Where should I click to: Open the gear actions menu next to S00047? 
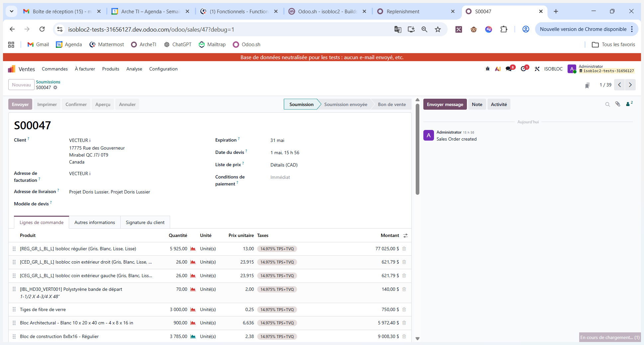click(55, 87)
